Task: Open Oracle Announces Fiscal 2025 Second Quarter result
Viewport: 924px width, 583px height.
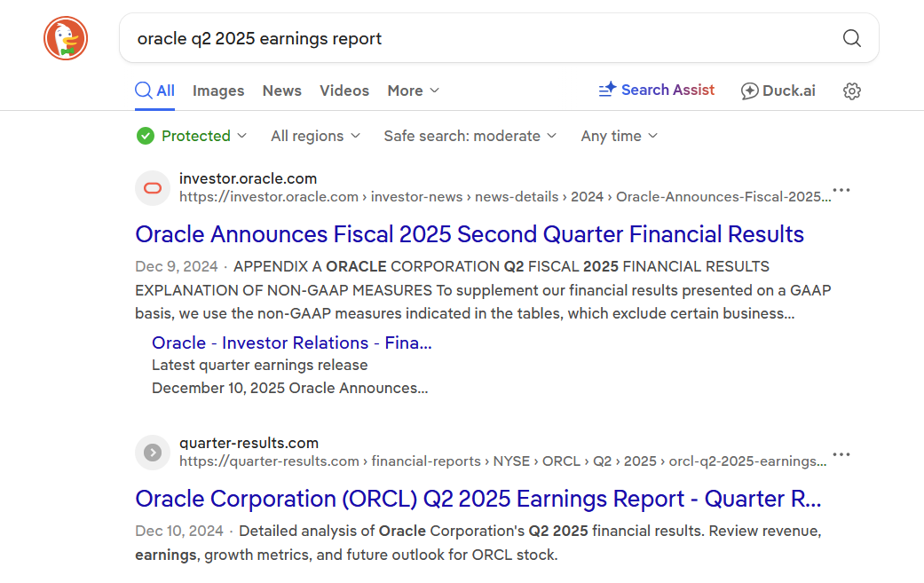Action: tap(469, 234)
